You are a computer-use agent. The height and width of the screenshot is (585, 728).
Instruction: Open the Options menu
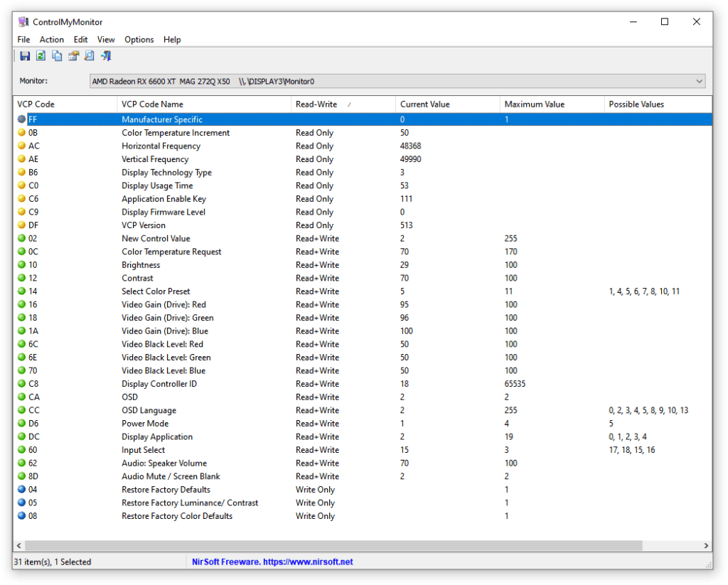click(139, 40)
